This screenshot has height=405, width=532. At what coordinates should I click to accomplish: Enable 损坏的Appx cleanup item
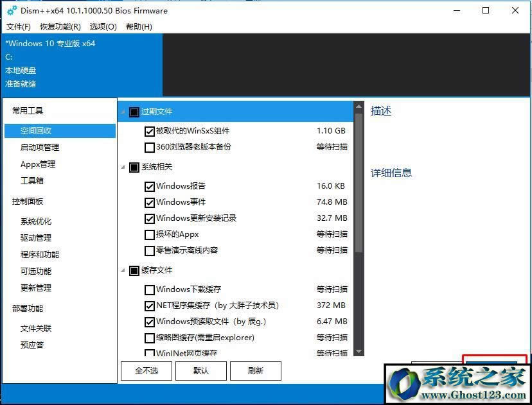click(x=150, y=234)
